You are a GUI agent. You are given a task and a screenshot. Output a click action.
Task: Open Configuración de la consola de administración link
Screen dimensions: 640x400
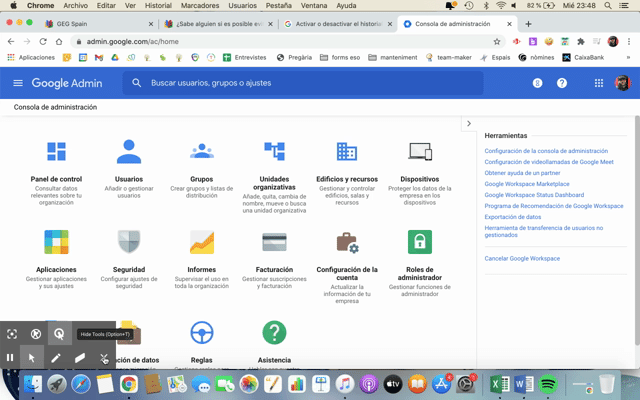pos(546,151)
